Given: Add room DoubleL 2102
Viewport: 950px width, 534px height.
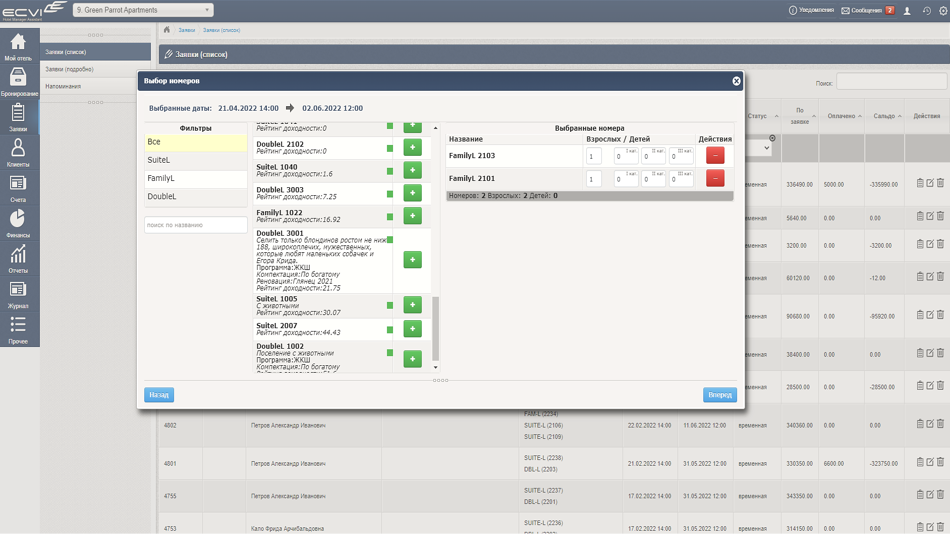Looking at the screenshot, I should pos(413,147).
